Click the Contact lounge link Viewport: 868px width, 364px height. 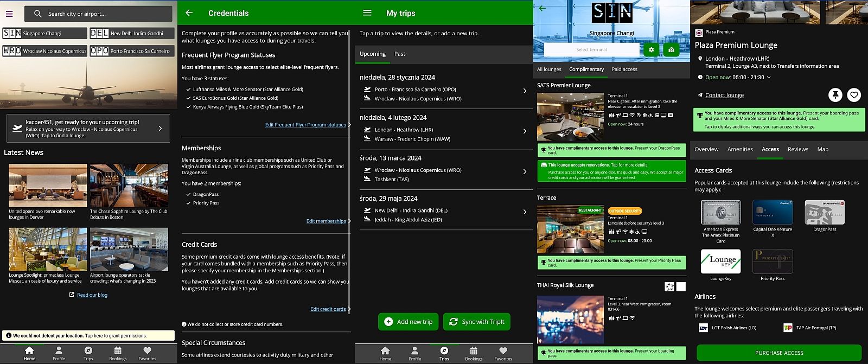(724, 95)
